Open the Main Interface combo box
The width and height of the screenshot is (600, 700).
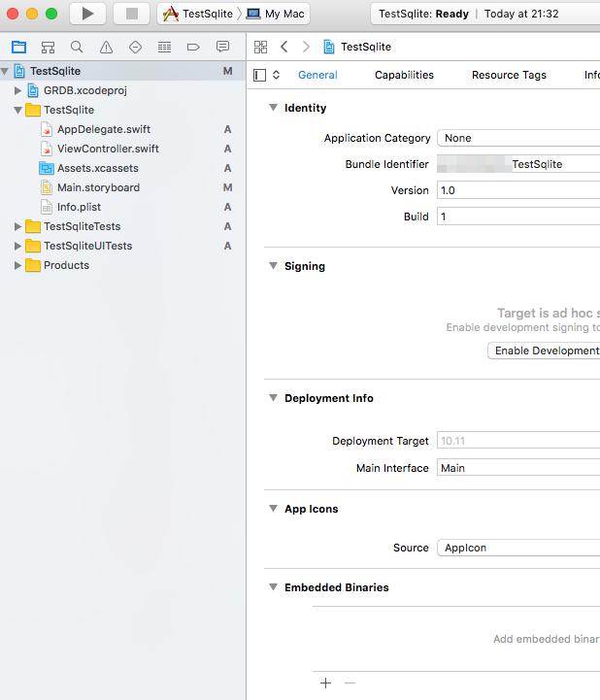(x=518, y=468)
